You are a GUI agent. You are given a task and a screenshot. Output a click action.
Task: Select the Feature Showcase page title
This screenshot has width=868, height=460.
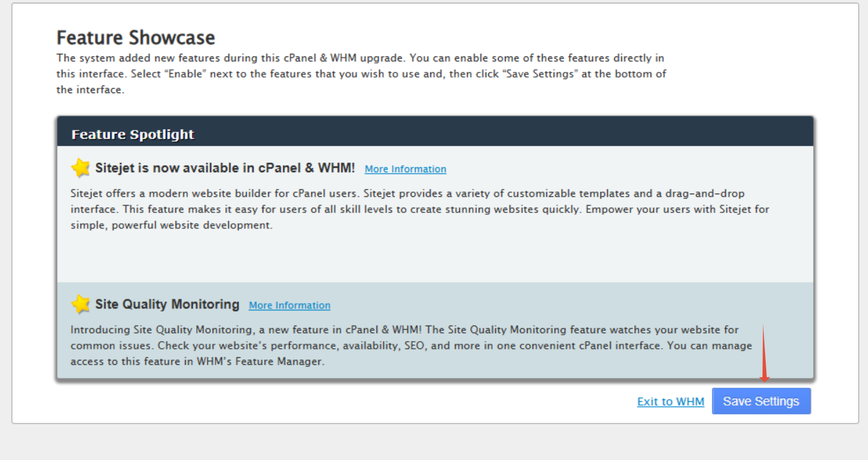click(x=136, y=38)
